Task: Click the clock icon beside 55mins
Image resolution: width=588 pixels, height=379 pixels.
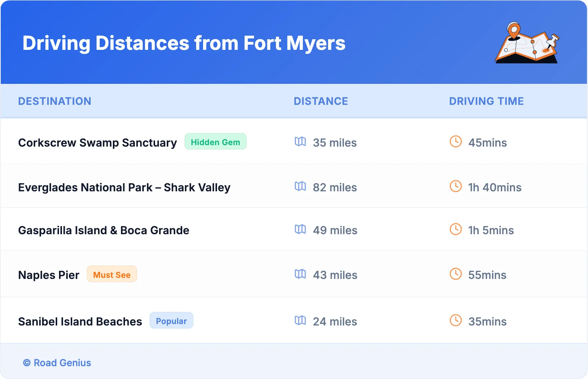Action: 456,274
